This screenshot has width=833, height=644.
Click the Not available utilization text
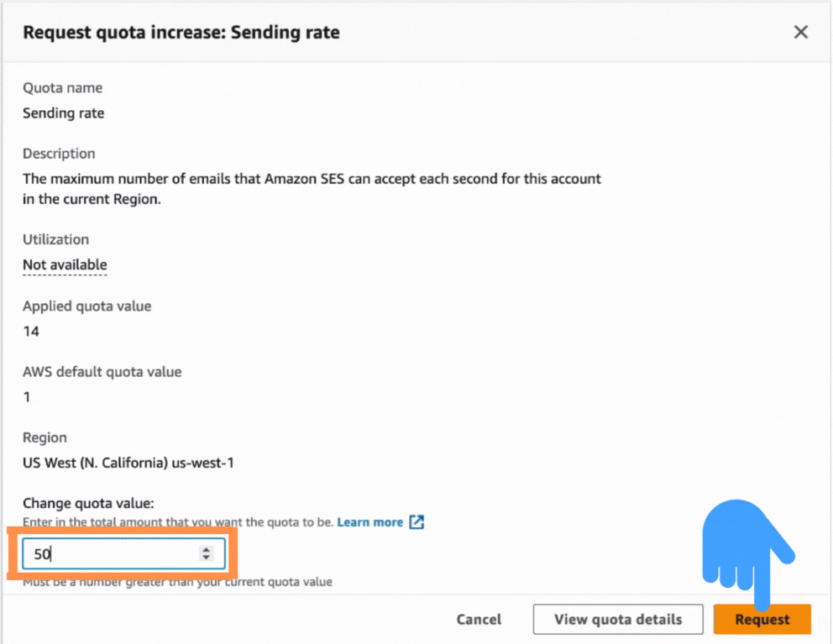(x=64, y=264)
